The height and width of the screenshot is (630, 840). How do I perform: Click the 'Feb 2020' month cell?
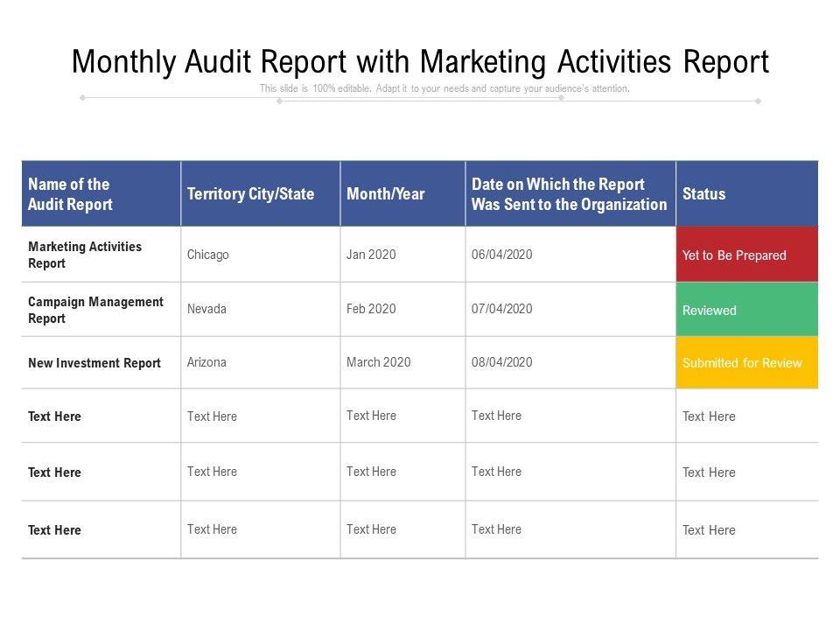(x=402, y=310)
